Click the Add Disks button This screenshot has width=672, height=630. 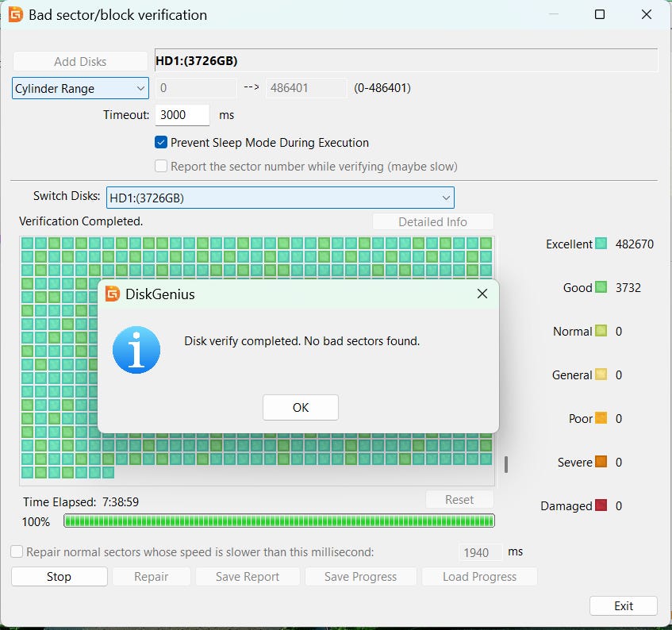click(80, 61)
